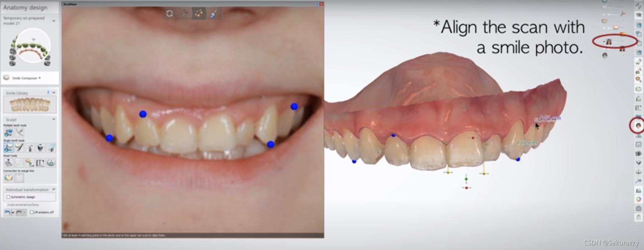Click "Anatomy design" panel title
Image resolution: width=644 pixels, height=250 pixels.
25,7
